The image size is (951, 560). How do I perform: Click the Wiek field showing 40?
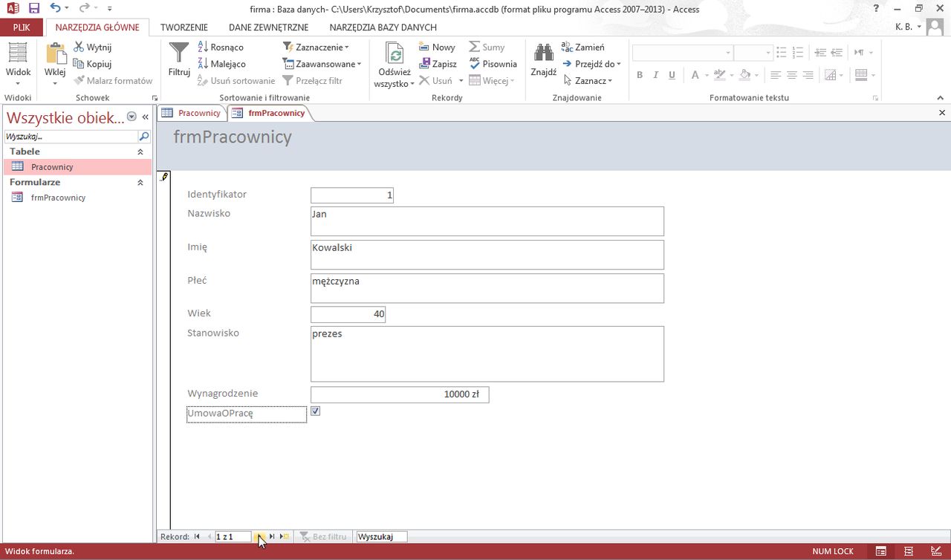coord(348,314)
